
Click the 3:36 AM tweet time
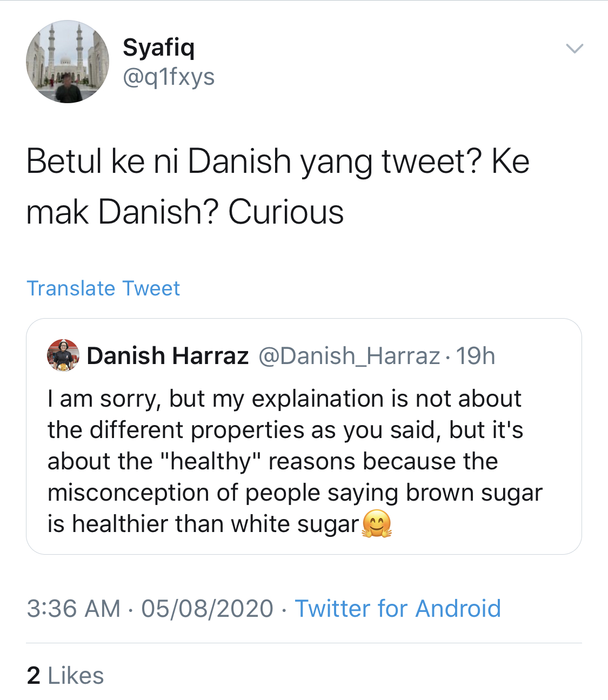tap(74, 608)
